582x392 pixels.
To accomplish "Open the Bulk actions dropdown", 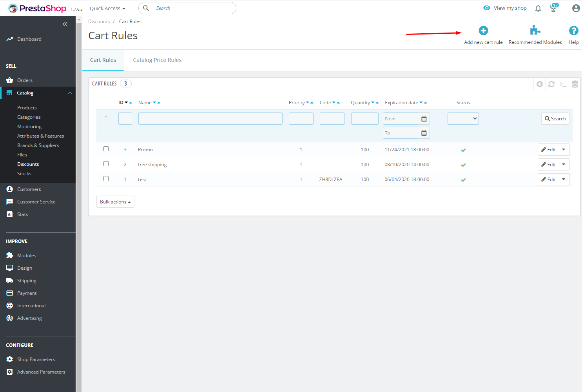I will [x=115, y=202].
